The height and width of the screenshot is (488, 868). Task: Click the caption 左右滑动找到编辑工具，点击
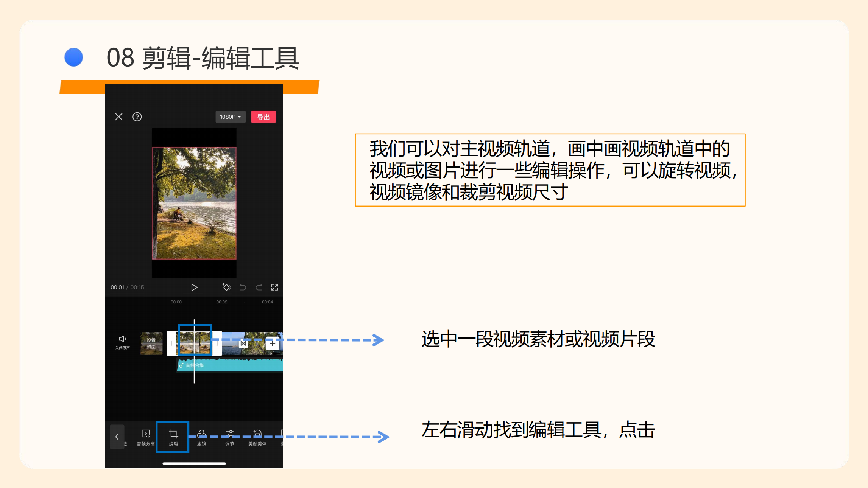[x=538, y=430]
